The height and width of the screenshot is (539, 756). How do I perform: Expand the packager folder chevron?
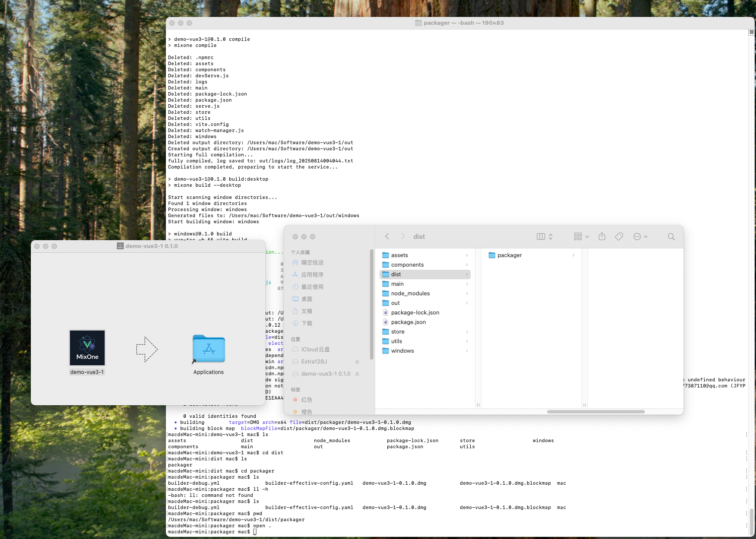(573, 255)
